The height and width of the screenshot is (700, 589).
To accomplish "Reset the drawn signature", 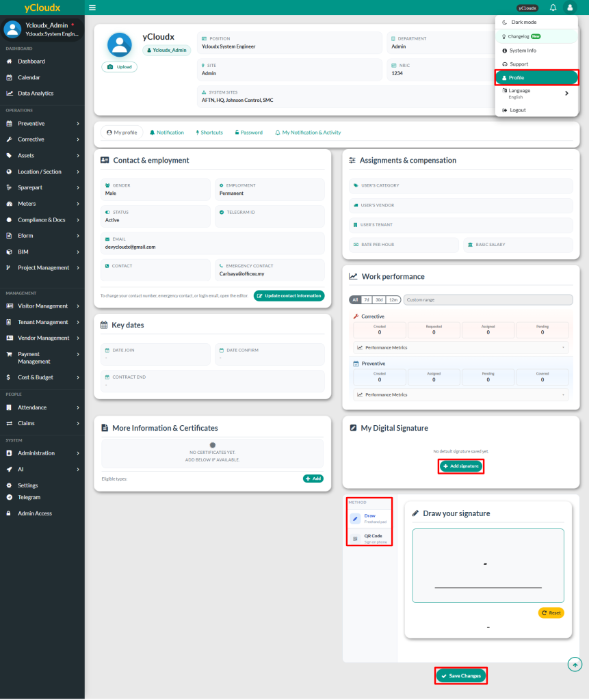I will [551, 613].
